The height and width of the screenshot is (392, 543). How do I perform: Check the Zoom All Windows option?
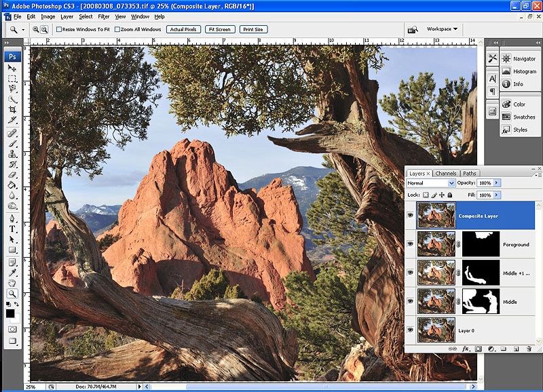[x=118, y=30]
